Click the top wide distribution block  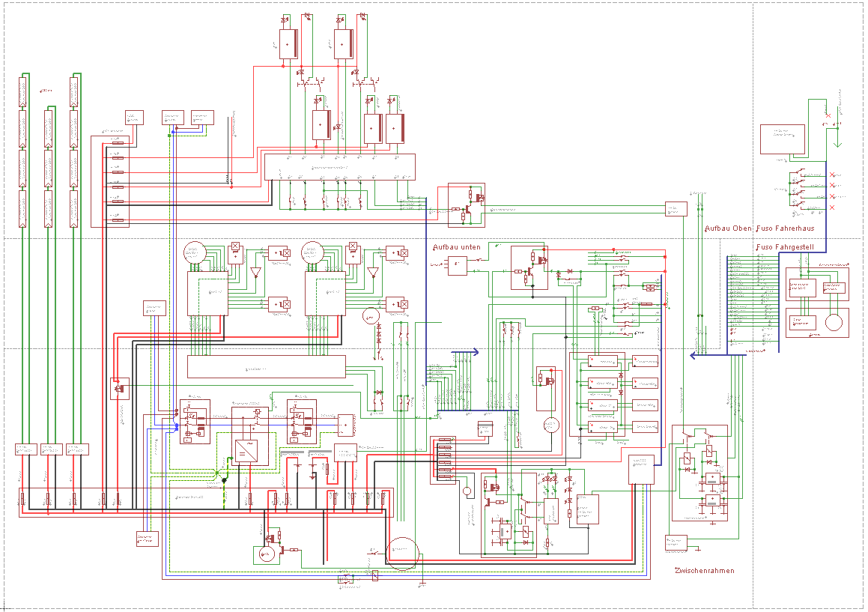[x=339, y=167]
